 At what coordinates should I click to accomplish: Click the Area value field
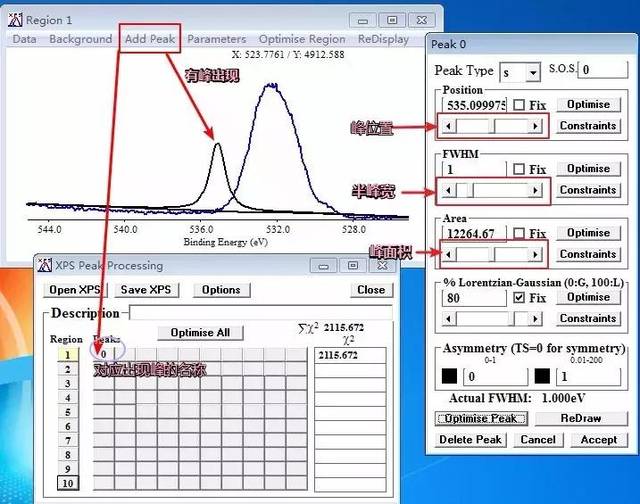pyautogui.click(x=475, y=233)
